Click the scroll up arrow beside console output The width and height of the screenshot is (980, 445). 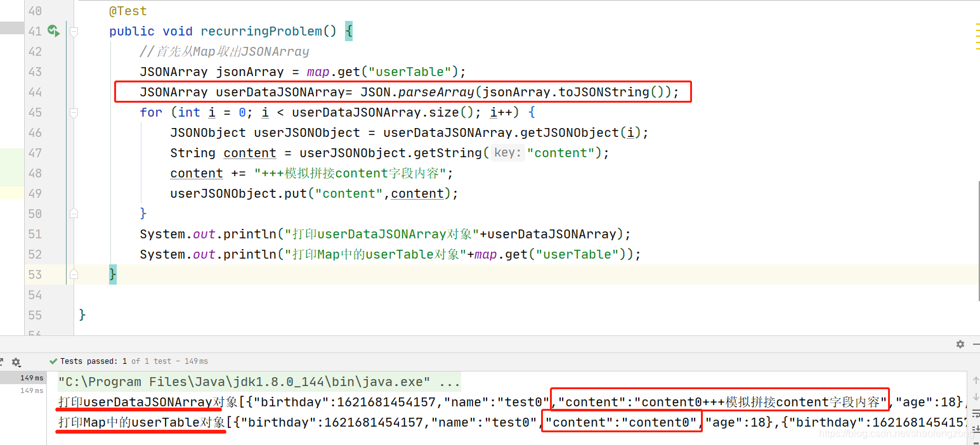(x=976, y=380)
